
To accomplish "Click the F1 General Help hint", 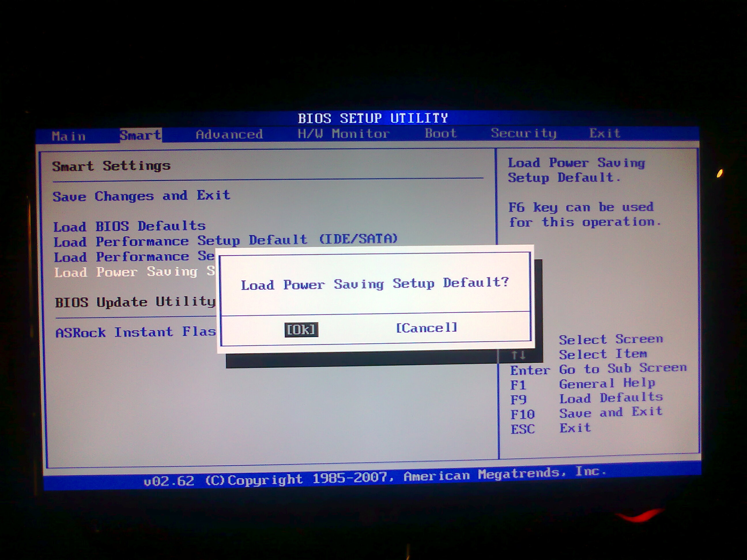I will click(583, 384).
